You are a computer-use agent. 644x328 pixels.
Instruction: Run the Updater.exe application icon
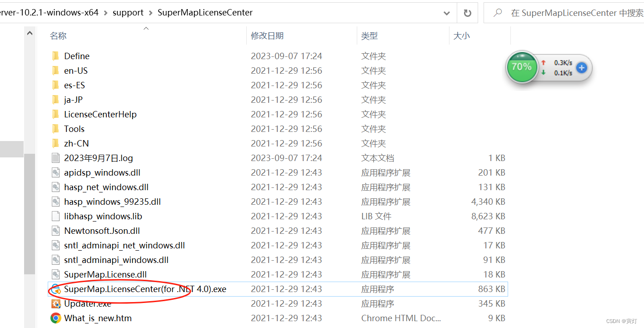click(56, 303)
